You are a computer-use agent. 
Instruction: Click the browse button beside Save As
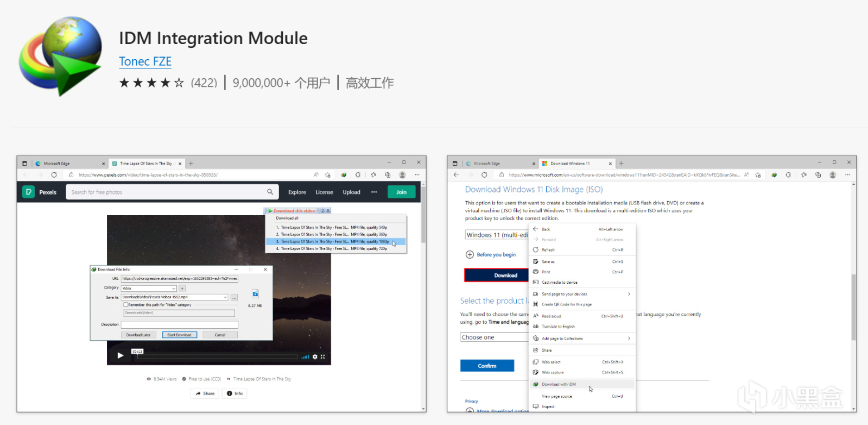tap(234, 297)
